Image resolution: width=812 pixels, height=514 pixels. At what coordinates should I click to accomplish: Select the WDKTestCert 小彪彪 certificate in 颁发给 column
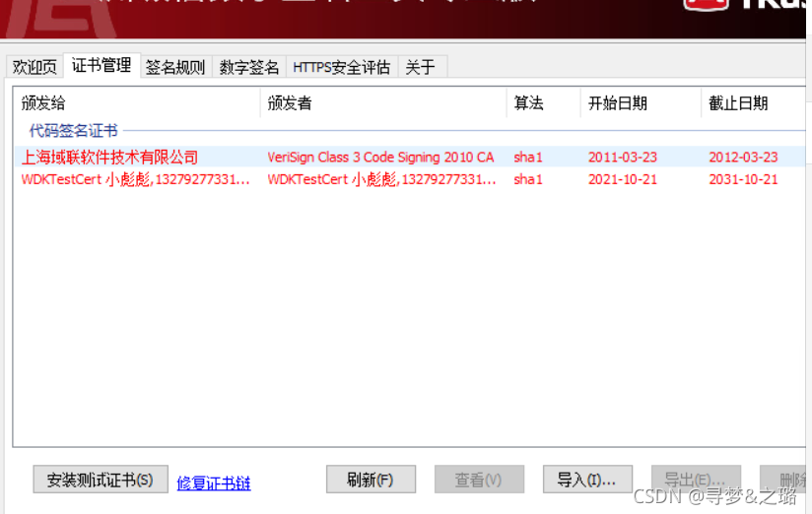click(x=135, y=179)
